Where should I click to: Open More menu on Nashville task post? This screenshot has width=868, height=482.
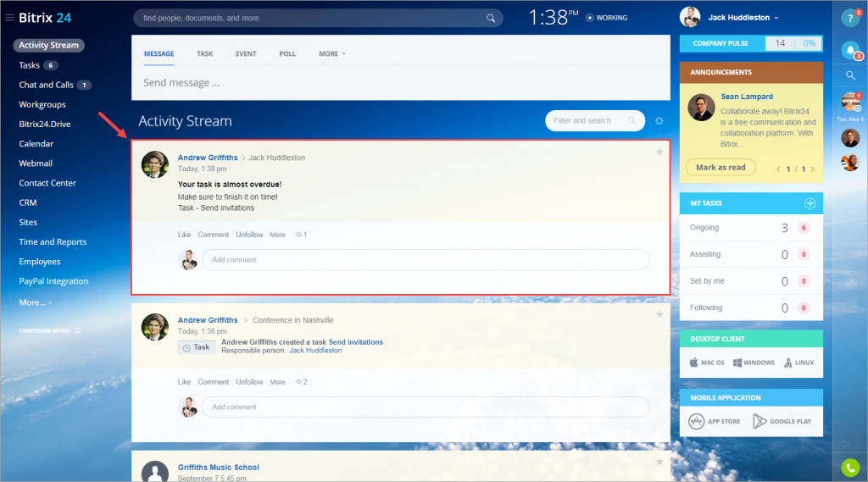click(x=277, y=382)
